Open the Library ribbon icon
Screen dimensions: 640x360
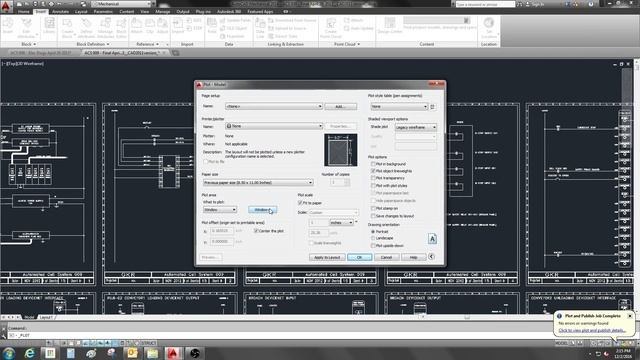(x=49, y=25)
